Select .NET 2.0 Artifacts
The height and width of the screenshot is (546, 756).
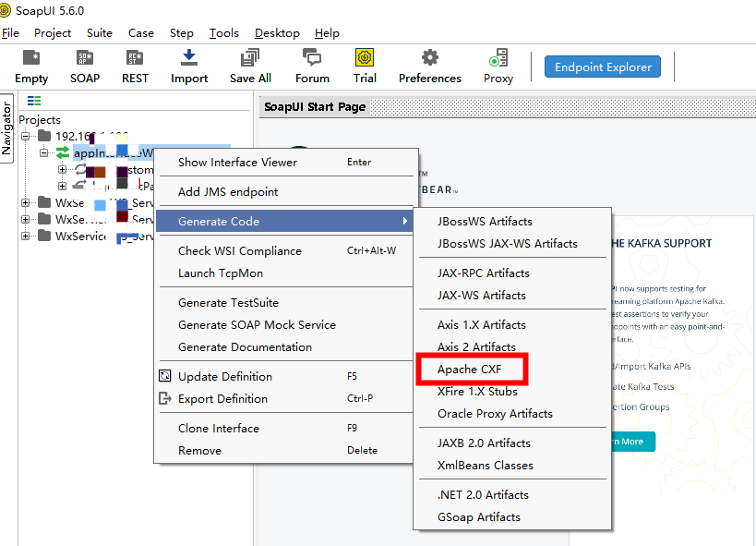click(512, 495)
